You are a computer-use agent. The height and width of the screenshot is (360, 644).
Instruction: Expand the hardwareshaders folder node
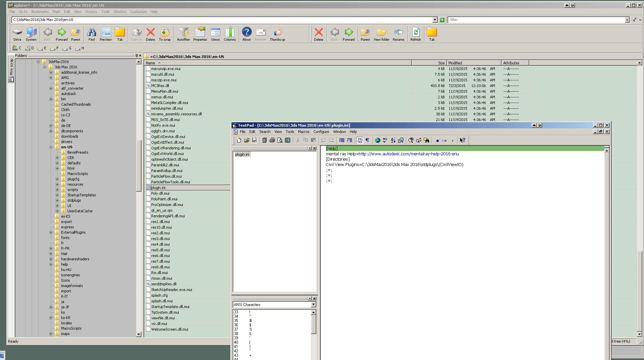pyautogui.click(x=51, y=259)
